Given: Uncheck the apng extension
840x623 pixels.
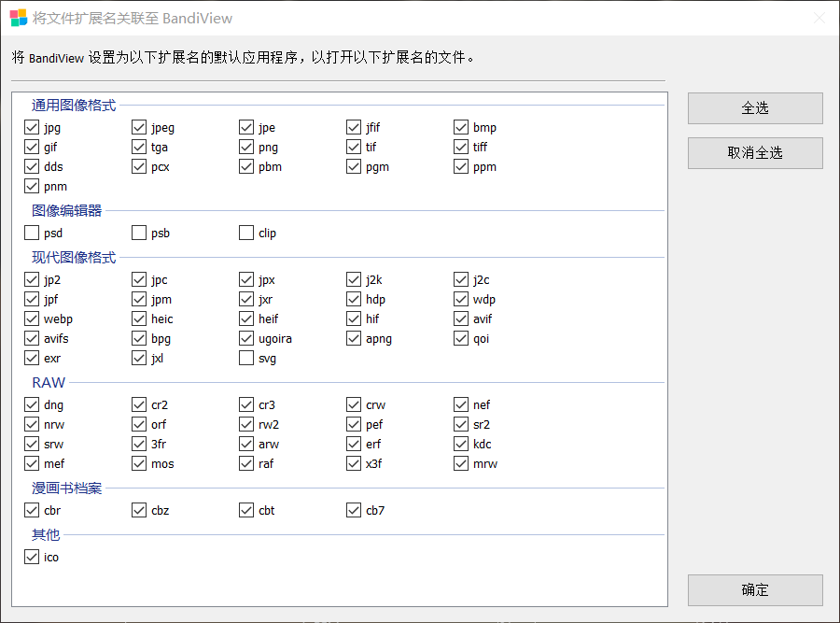Looking at the screenshot, I should point(354,338).
